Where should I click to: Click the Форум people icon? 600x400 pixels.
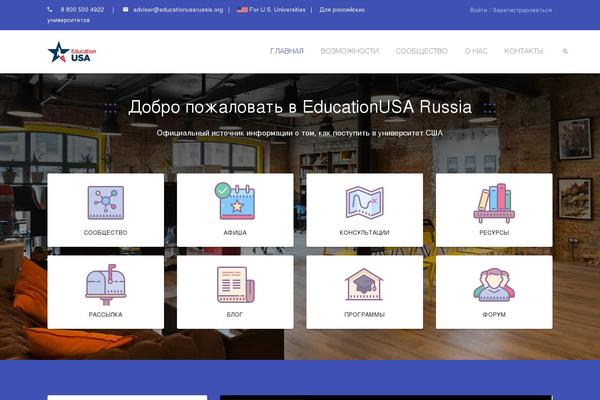click(x=494, y=285)
